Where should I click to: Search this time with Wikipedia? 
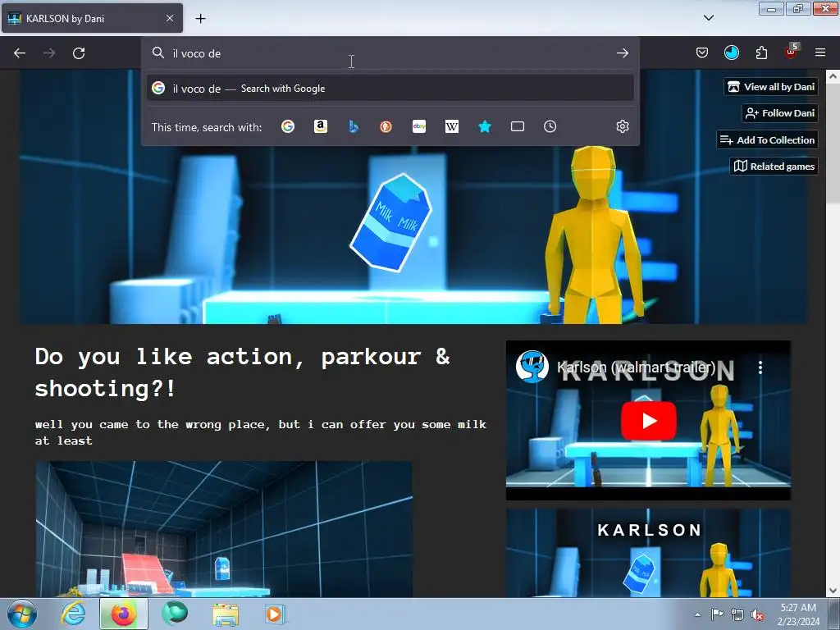452,126
